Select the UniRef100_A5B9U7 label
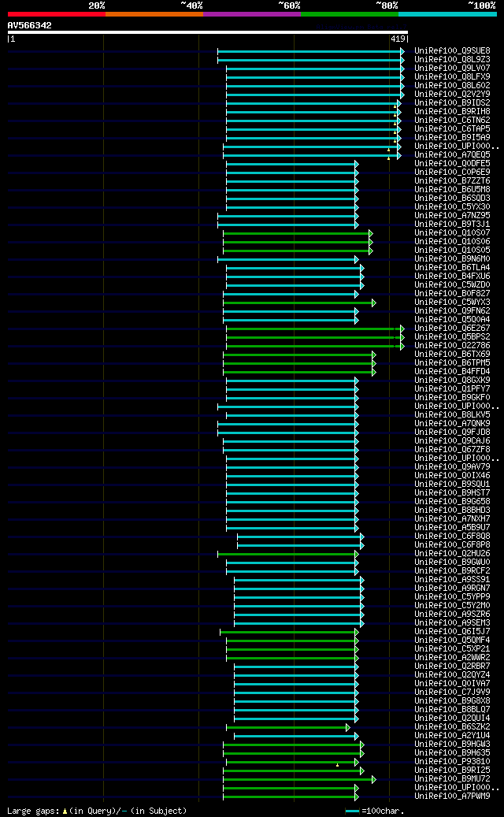 [x=452, y=527]
